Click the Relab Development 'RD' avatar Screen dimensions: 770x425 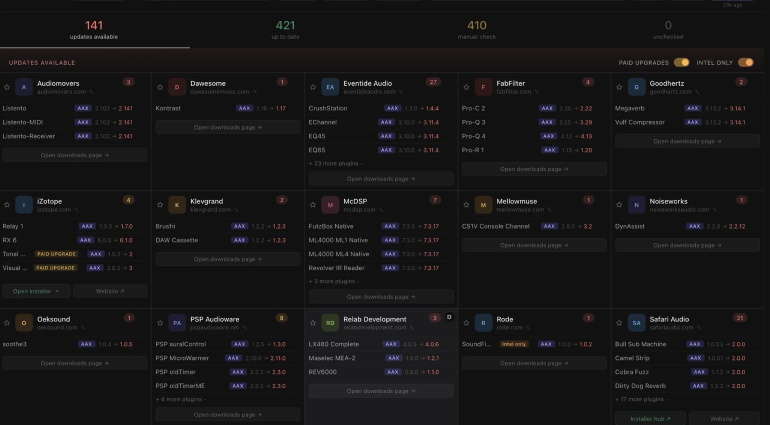point(330,323)
